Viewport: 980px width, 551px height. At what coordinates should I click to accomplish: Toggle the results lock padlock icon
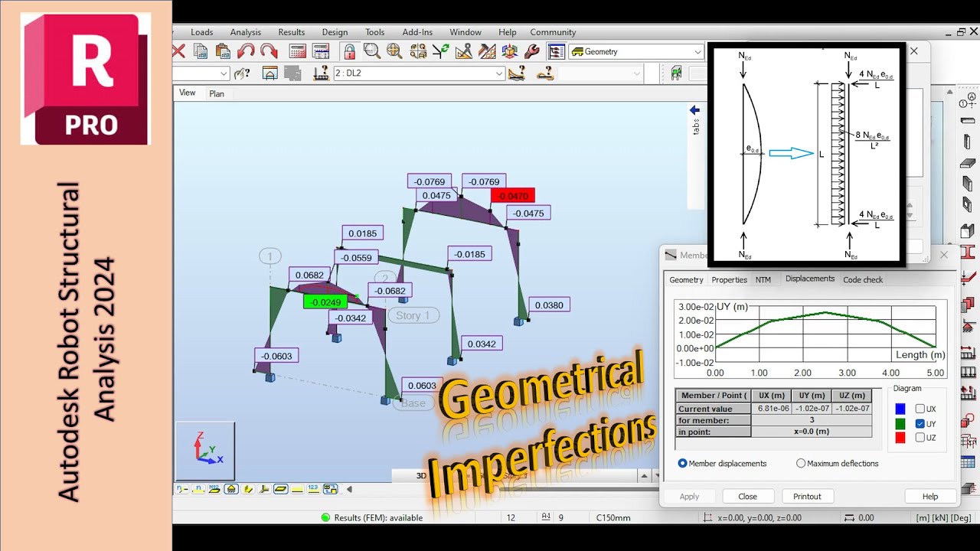coord(349,51)
